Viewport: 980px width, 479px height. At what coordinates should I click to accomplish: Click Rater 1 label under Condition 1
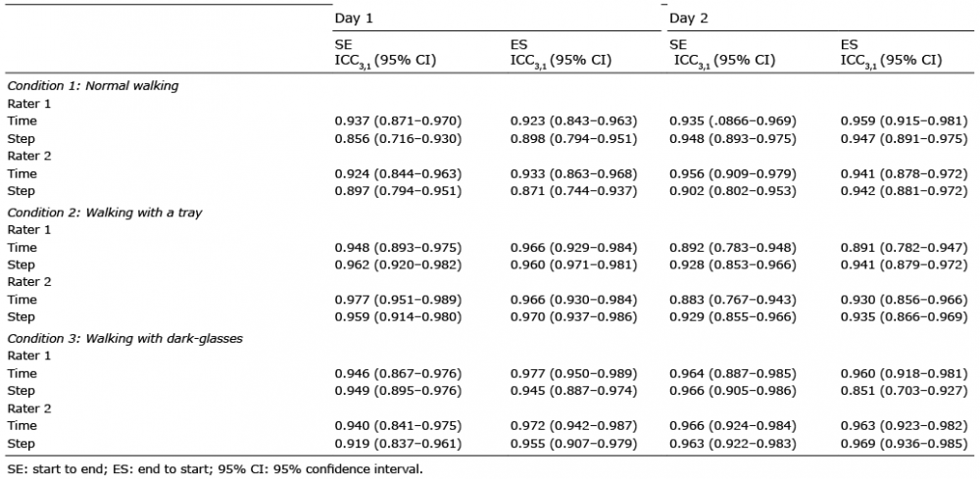click(x=29, y=103)
